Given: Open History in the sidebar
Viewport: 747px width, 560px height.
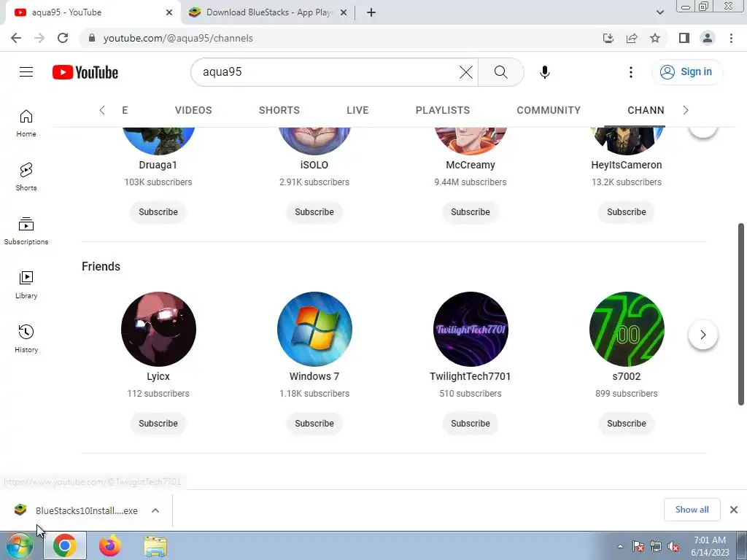Looking at the screenshot, I should click(x=26, y=338).
